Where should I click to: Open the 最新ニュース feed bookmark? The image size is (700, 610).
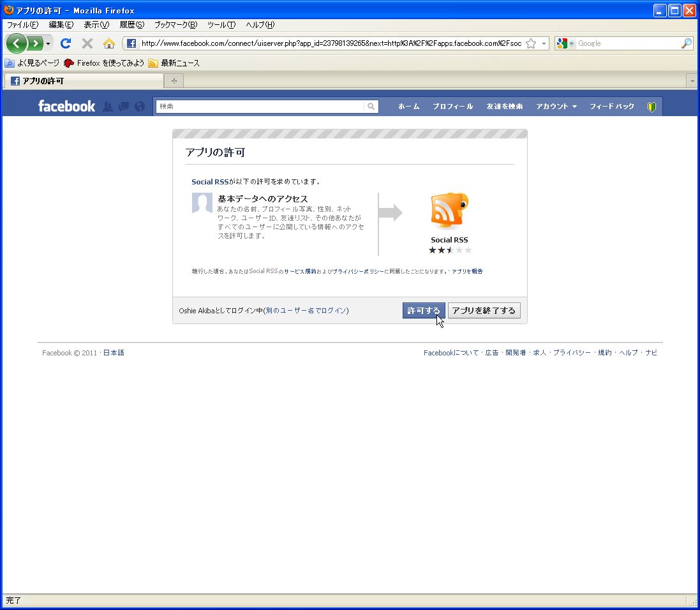[x=174, y=63]
